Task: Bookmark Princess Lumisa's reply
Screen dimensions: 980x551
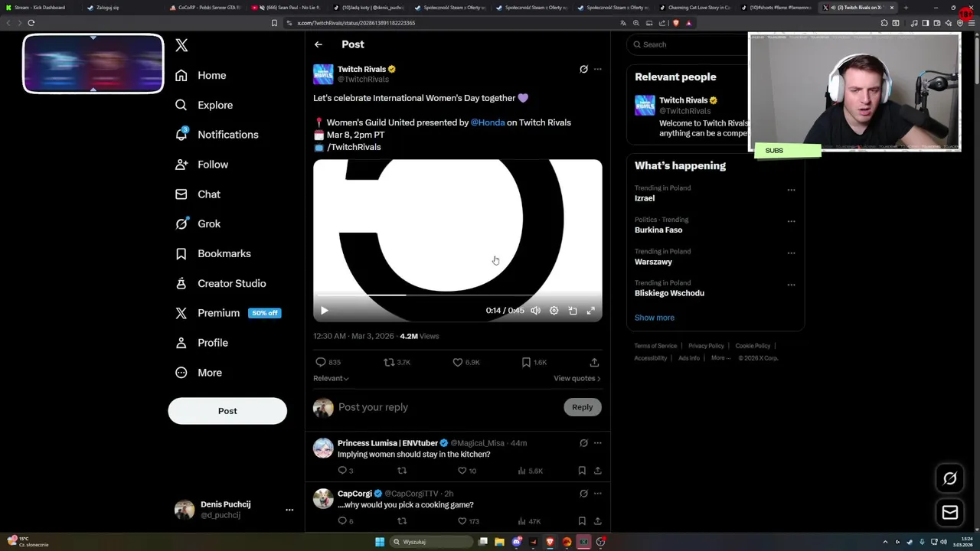Action: pos(582,471)
